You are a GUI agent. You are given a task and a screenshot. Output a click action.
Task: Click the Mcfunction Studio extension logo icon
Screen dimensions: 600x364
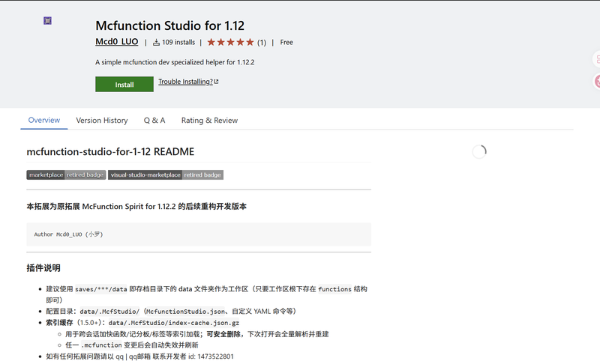coord(47,21)
